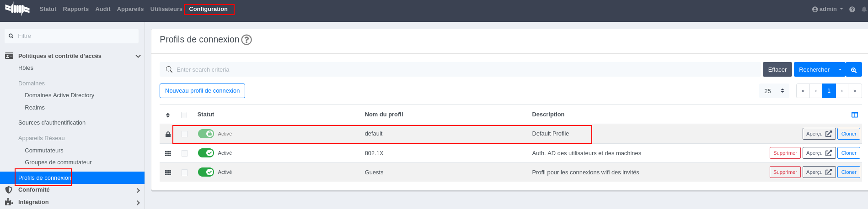This screenshot has width=868, height=209.
Task: Open Domaines Active Directory in the sidebar
Action: 59,95
